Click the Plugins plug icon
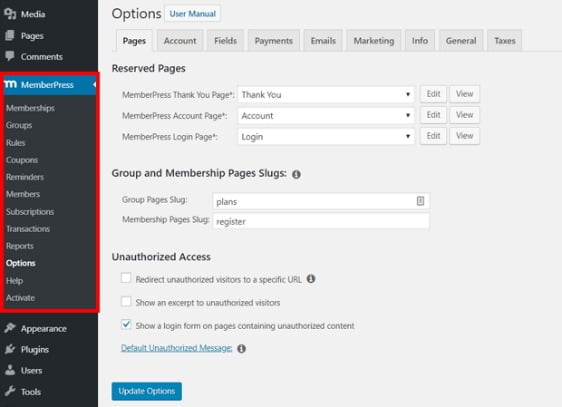 10,349
